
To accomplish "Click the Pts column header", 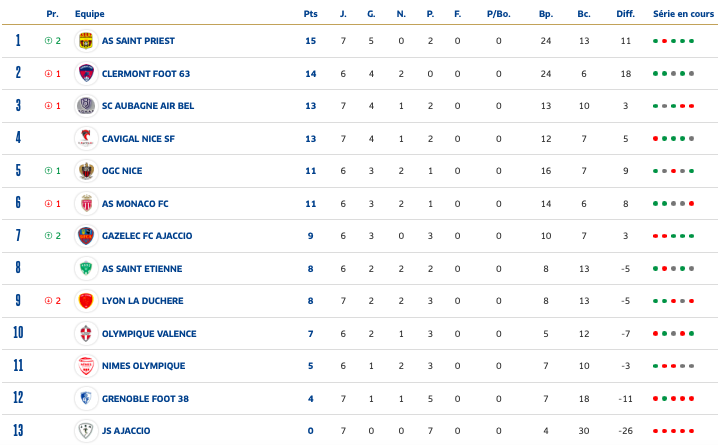I will (310, 14).
